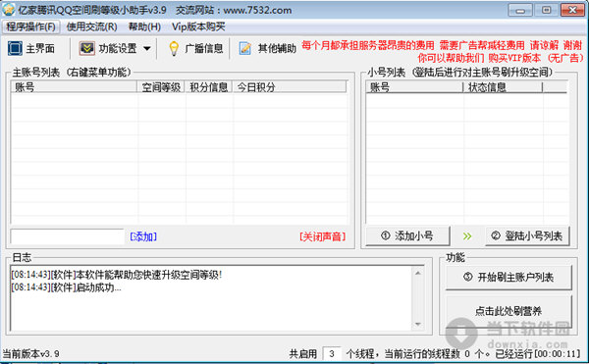
Task: Click the 空间等级 column header
Action: point(161,87)
